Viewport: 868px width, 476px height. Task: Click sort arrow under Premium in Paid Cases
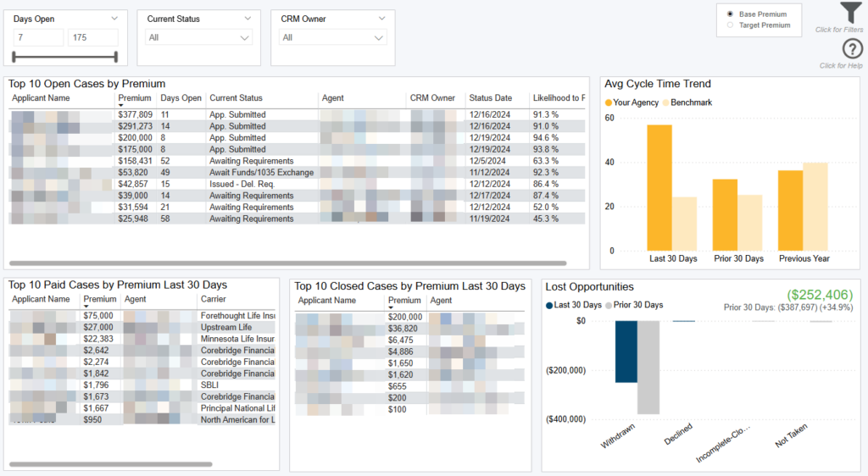[x=86, y=307]
